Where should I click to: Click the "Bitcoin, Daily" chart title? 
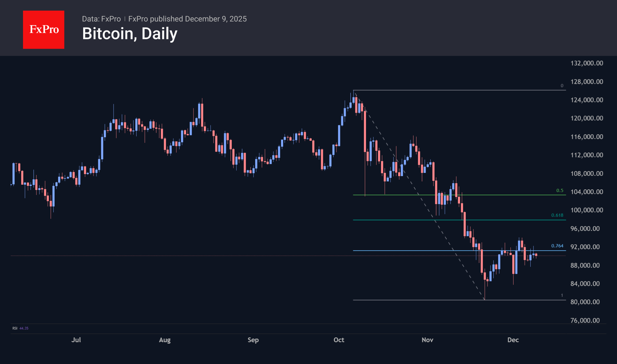(130, 34)
